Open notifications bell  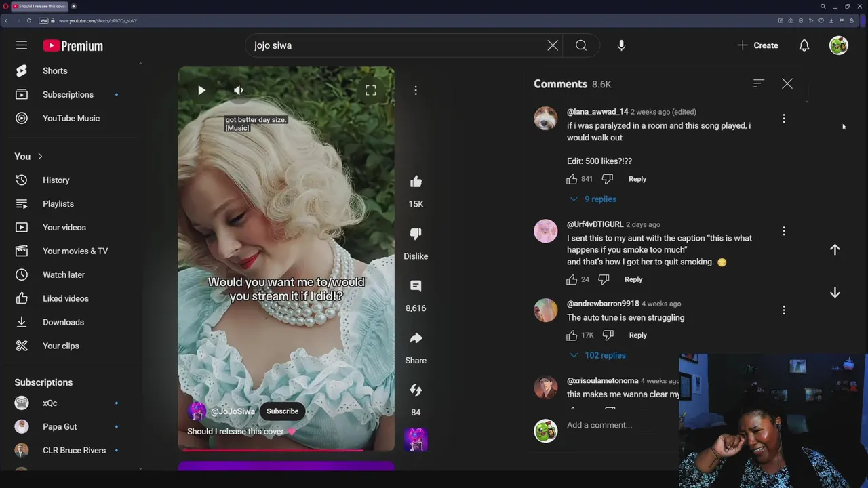(804, 45)
